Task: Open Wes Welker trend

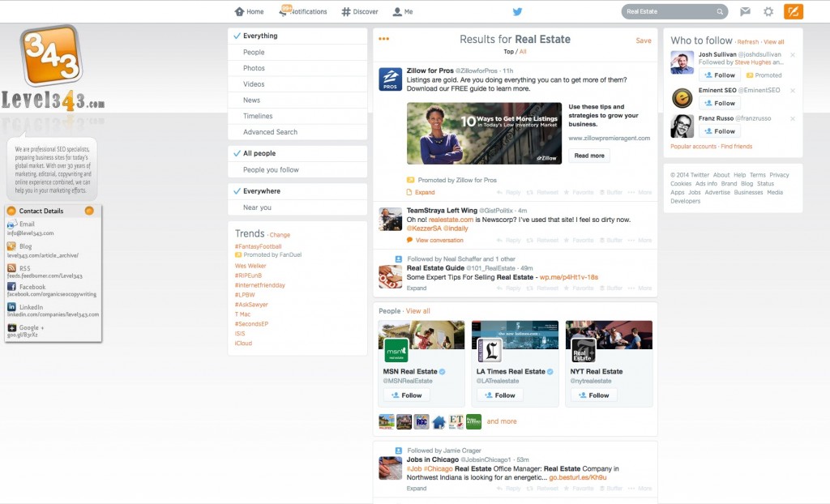Action: click(x=250, y=266)
